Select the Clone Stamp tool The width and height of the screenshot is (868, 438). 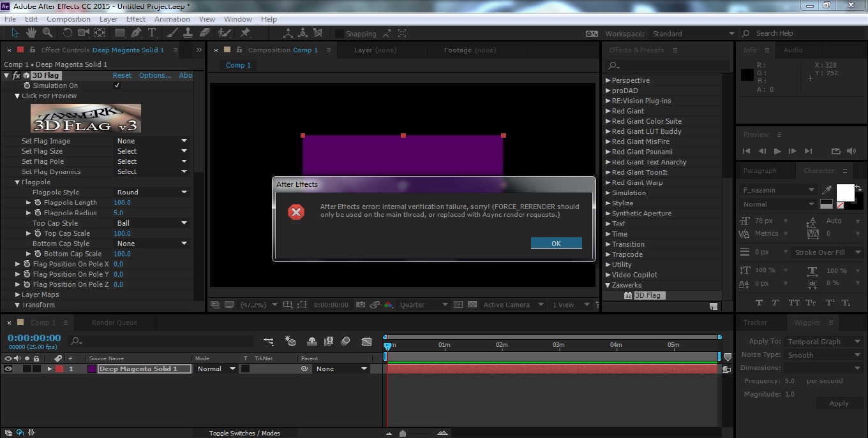pyautogui.click(x=189, y=33)
